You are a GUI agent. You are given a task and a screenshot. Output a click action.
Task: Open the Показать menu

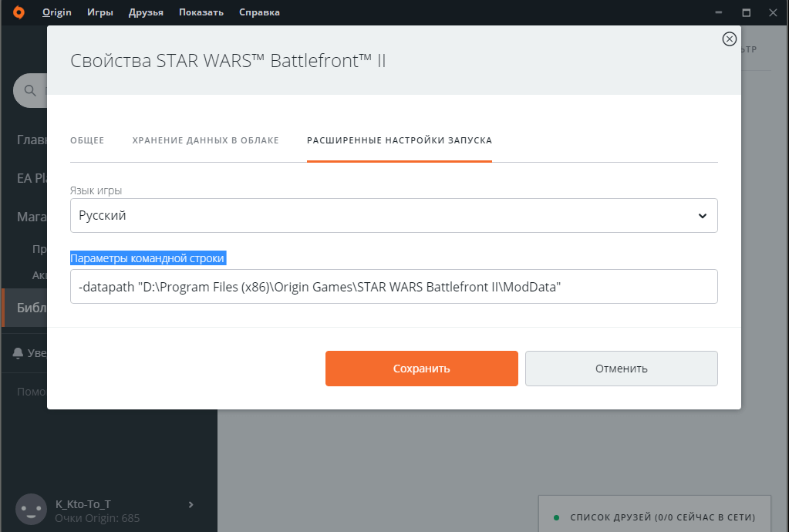pos(201,12)
